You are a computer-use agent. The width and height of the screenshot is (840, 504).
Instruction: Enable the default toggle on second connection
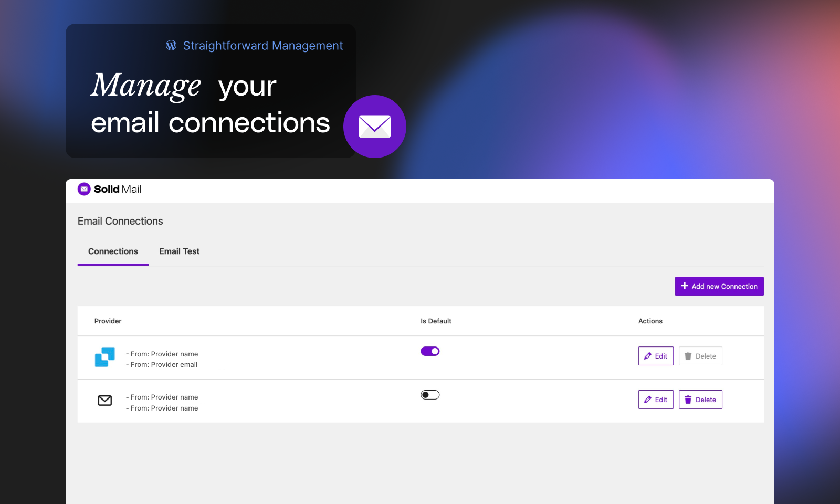click(x=430, y=395)
